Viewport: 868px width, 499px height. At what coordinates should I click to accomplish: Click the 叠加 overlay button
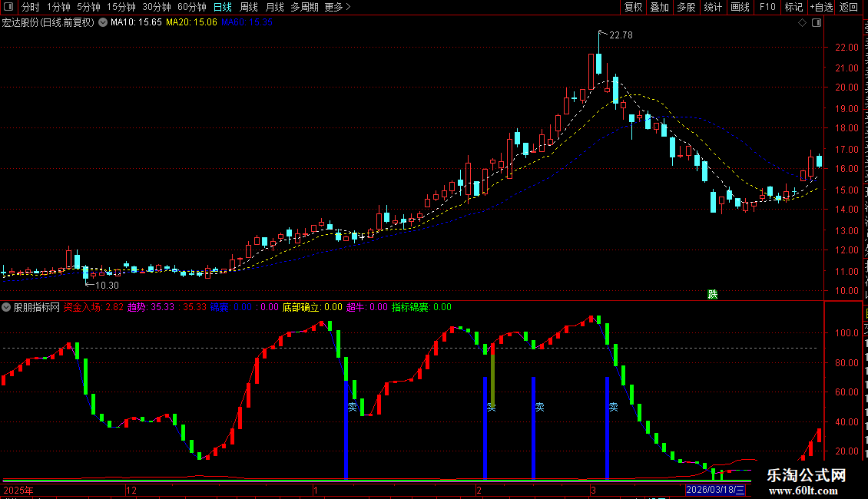[x=659, y=7]
